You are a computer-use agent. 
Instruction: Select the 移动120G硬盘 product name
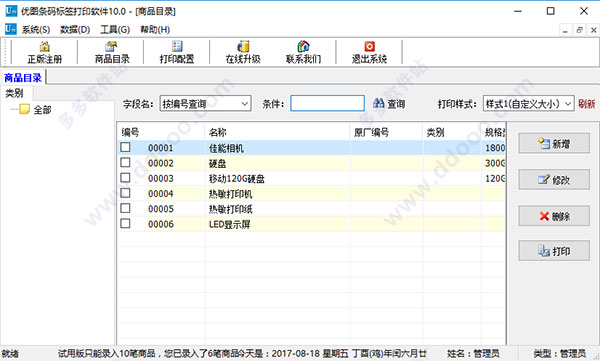tap(236, 179)
